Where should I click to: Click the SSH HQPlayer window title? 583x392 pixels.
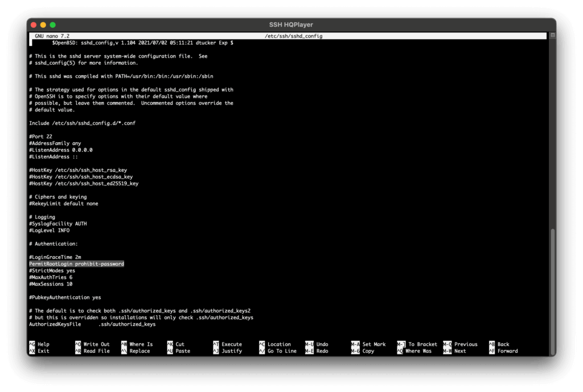291,24
